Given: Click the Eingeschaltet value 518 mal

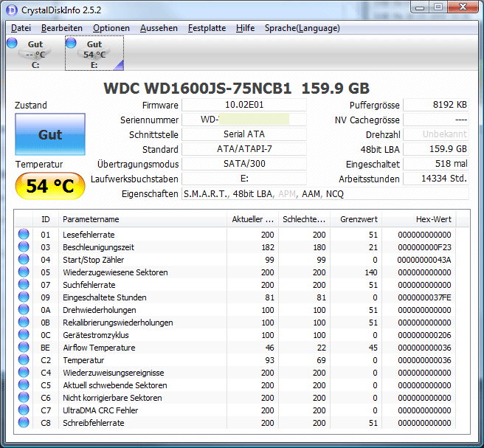Looking at the screenshot, I should pyautogui.click(x=436, y=164).
